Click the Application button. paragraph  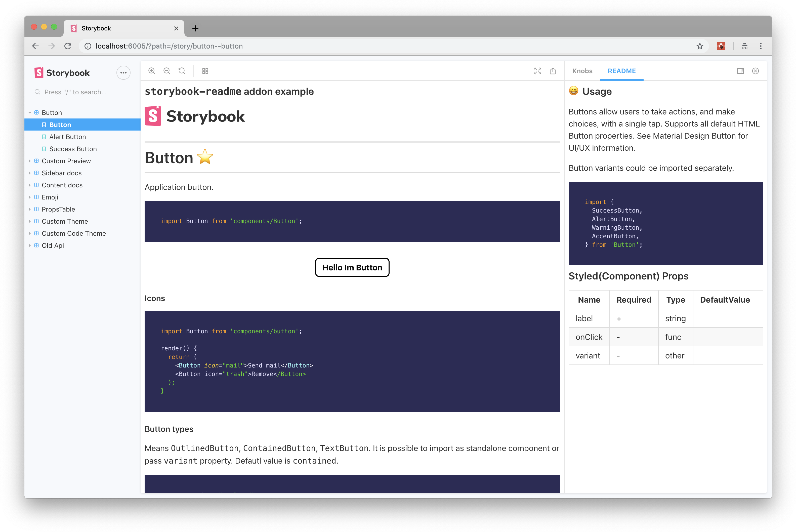pos(179,187)
